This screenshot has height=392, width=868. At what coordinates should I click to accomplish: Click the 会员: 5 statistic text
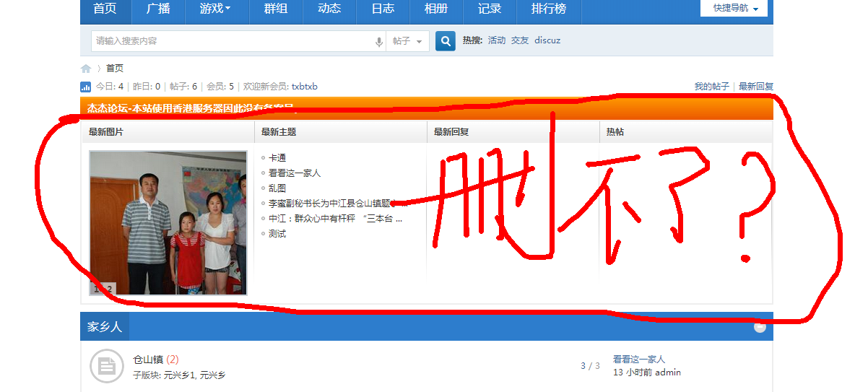coord(220,87)
